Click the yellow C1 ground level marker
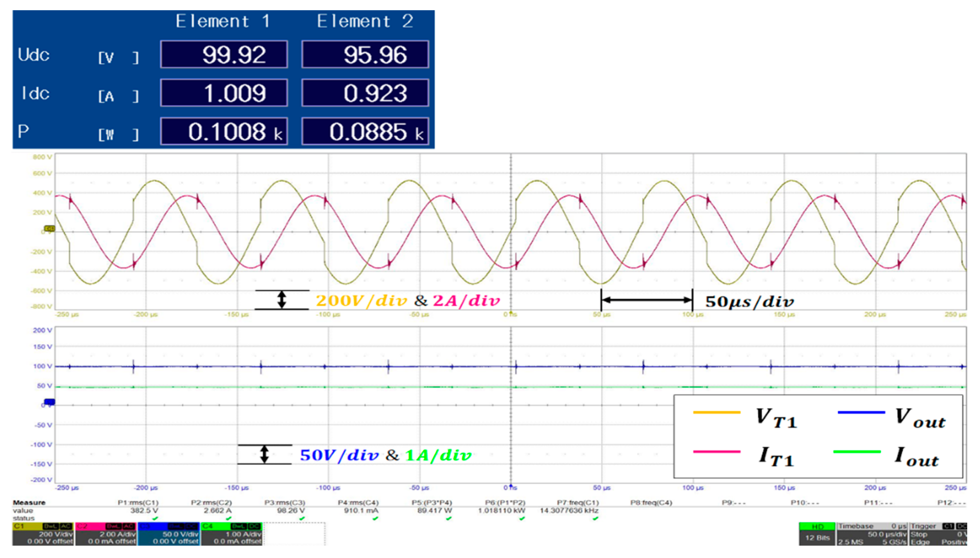 tap(50, 229)
